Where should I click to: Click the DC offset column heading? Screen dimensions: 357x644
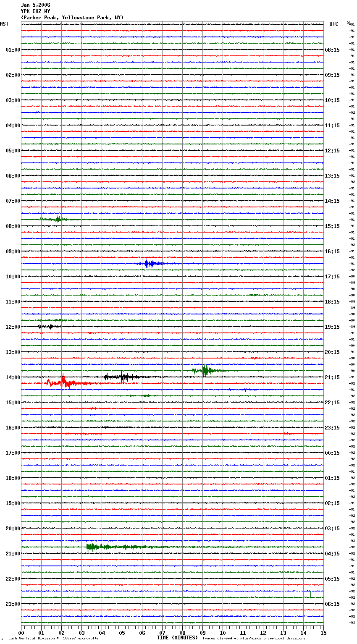pyautogui.click(x=349, y=23)
